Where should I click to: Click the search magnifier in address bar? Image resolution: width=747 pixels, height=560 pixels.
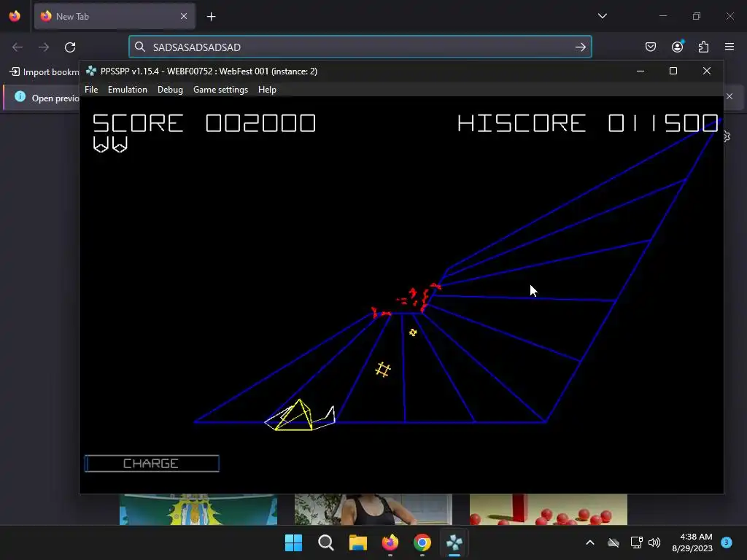tap(139, 47)
